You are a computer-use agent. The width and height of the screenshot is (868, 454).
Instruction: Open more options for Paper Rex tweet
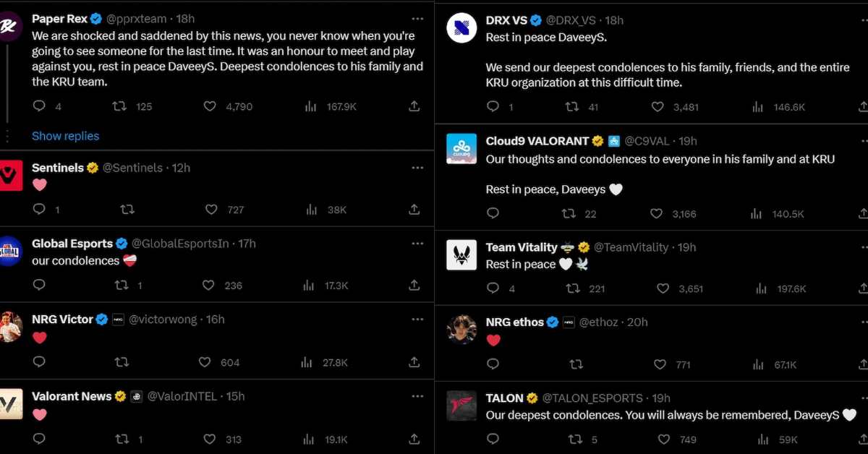click(417, 19)
